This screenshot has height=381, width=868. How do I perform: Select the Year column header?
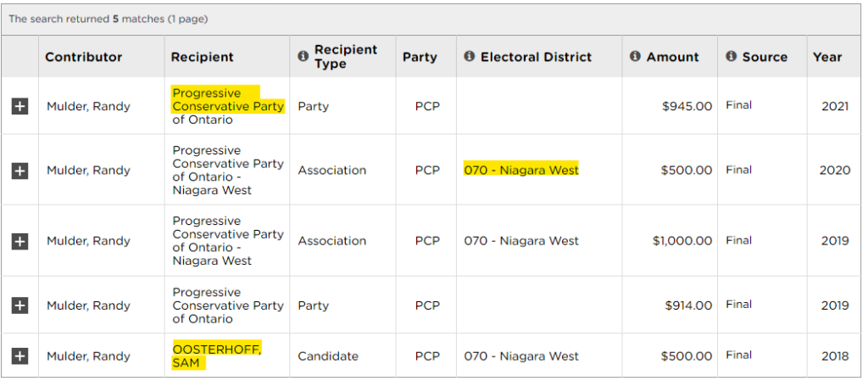(x=827, y=57)
